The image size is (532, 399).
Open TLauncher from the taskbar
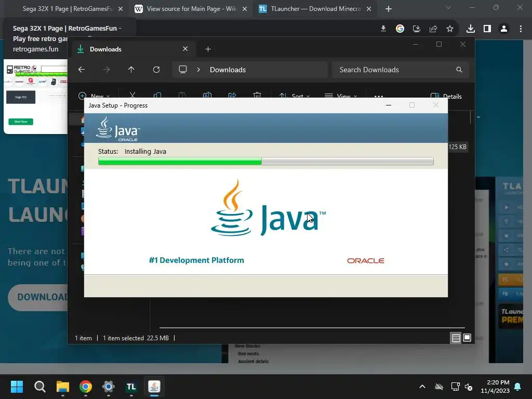(x=131, y=387)
